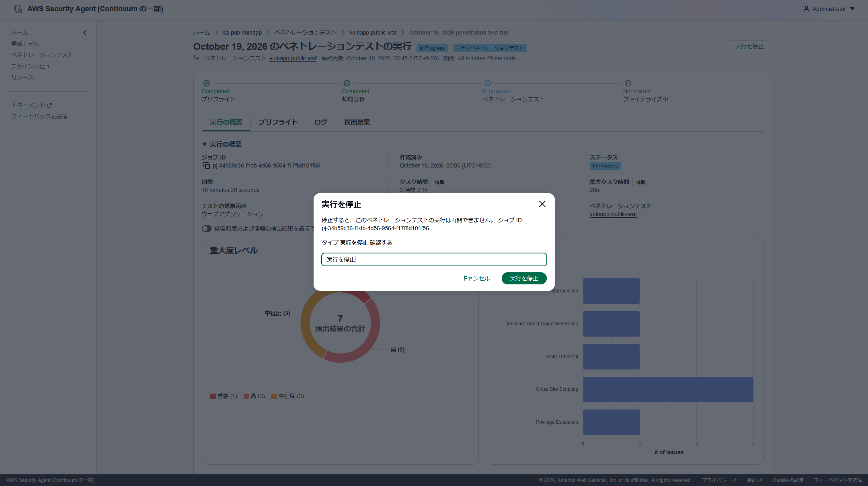Viewport: 868px width, 486px height.
Task: Open Cookie の設定 in footer
Action: tap(788, 480)
